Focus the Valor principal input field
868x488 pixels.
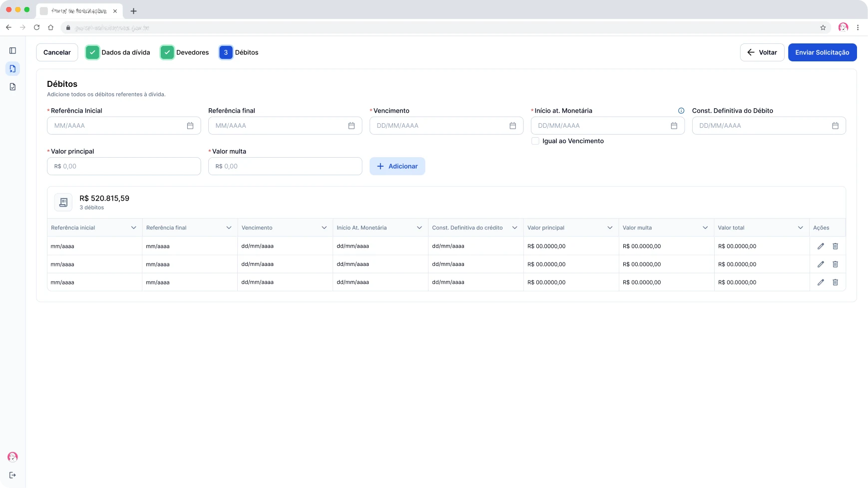pos(124,166)
